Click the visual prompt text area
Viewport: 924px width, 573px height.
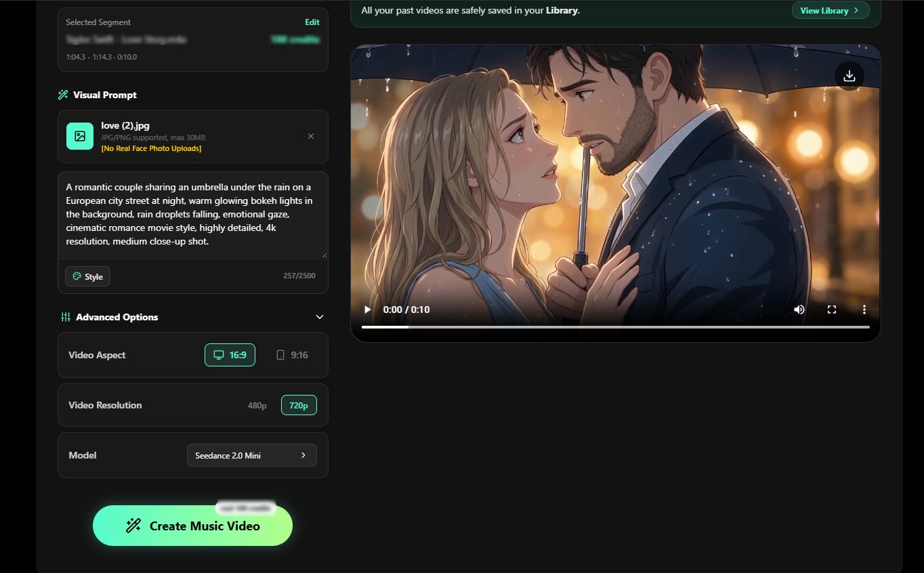pyautogui.click(x=193, y=215)
